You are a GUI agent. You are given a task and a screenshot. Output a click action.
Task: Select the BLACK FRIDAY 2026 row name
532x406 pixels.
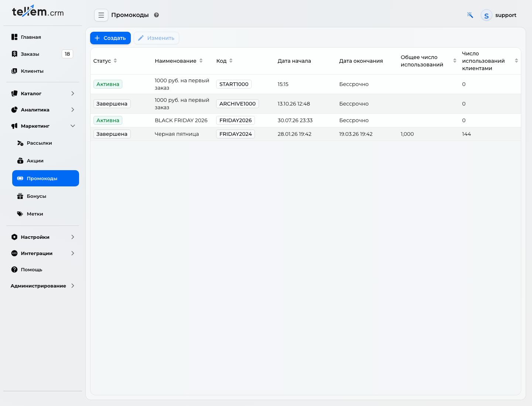click(x=181, y=120)
